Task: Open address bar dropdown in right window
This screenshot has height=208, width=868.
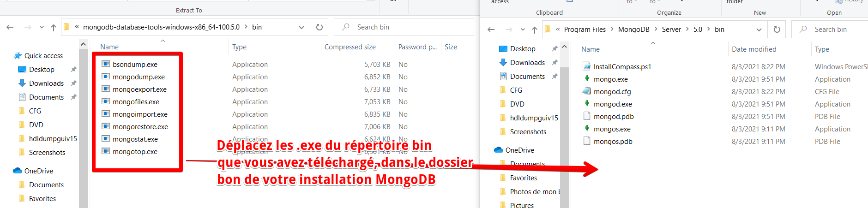Action: [x=759, y=30]
